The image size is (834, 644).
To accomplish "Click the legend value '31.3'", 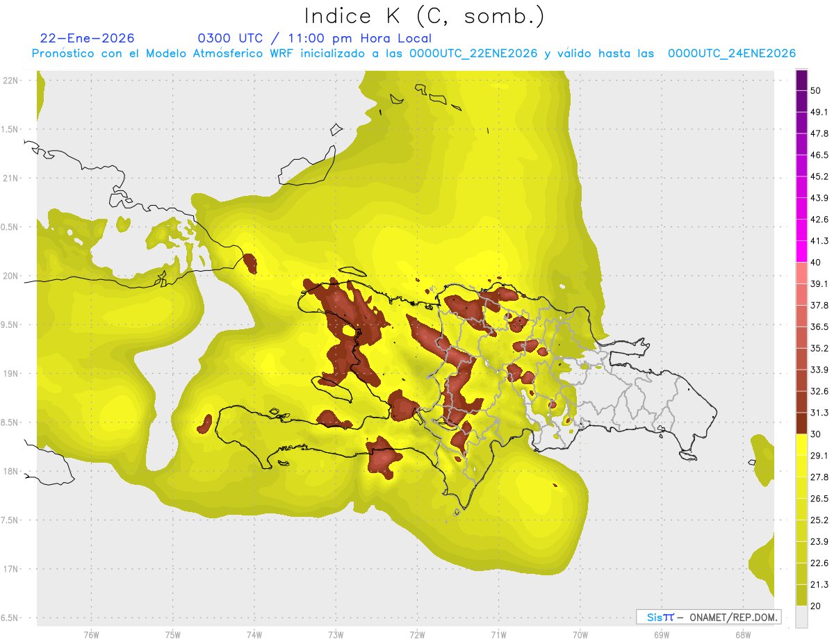I will (819, 413).
